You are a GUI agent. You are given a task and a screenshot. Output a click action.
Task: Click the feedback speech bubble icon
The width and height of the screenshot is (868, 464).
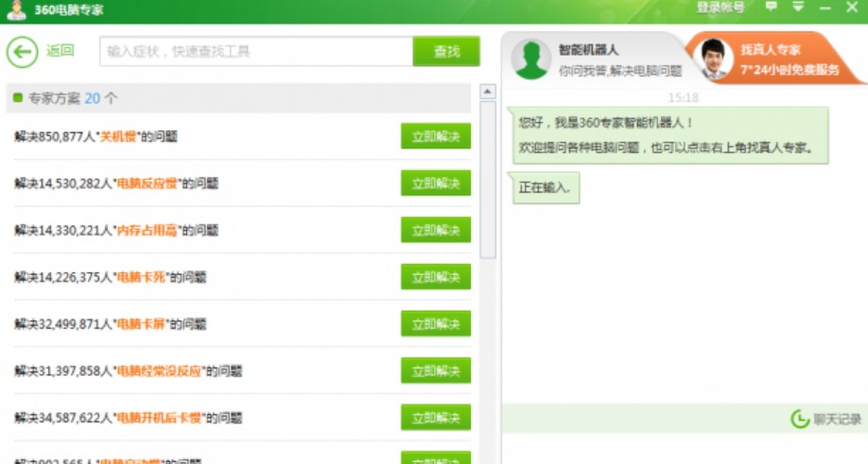click(x=771, y=7)
